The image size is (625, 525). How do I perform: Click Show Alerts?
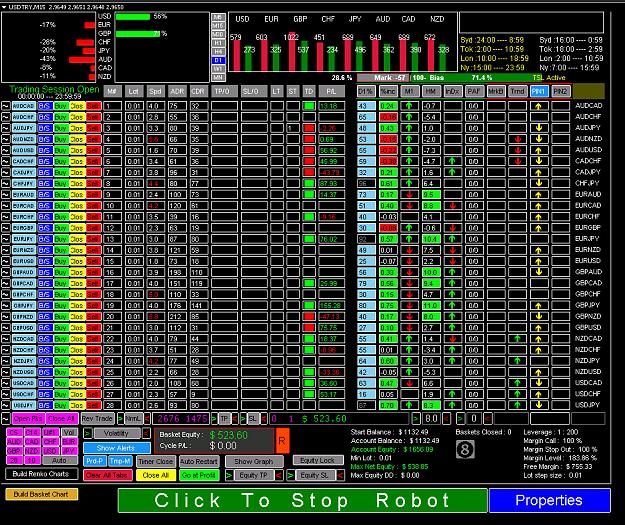point(116,448)
